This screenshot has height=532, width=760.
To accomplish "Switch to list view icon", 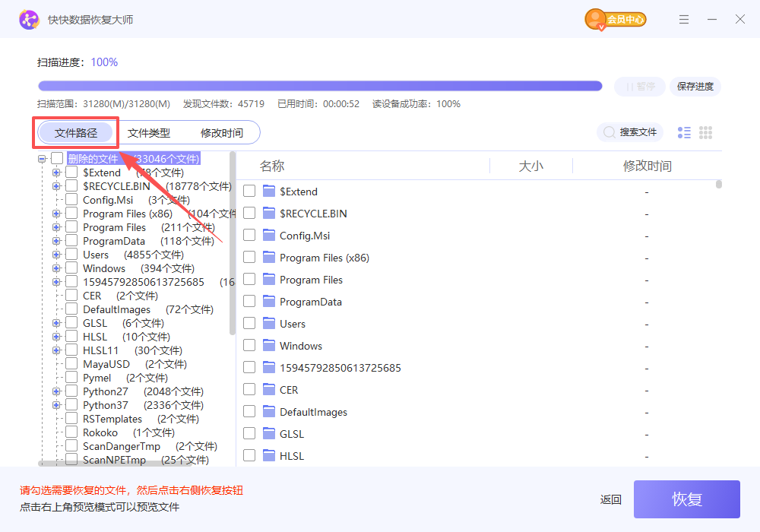I will coord(683,132).
